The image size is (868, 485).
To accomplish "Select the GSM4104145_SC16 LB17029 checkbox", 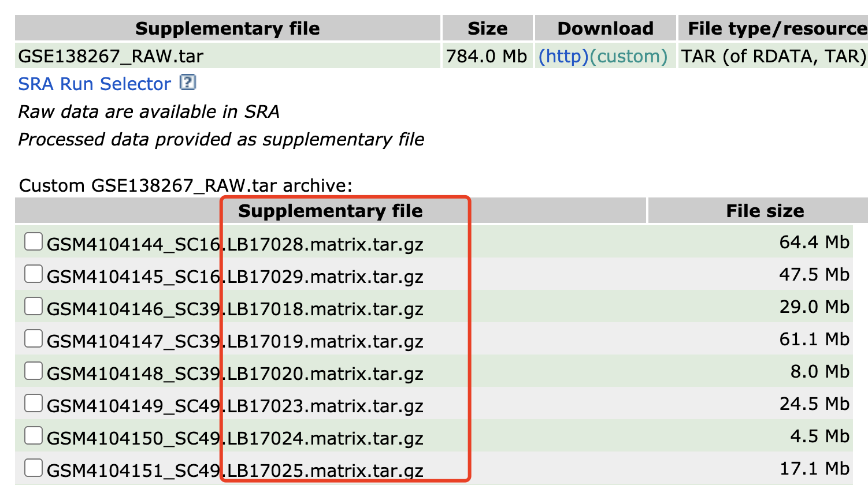I will pos(34,274).
